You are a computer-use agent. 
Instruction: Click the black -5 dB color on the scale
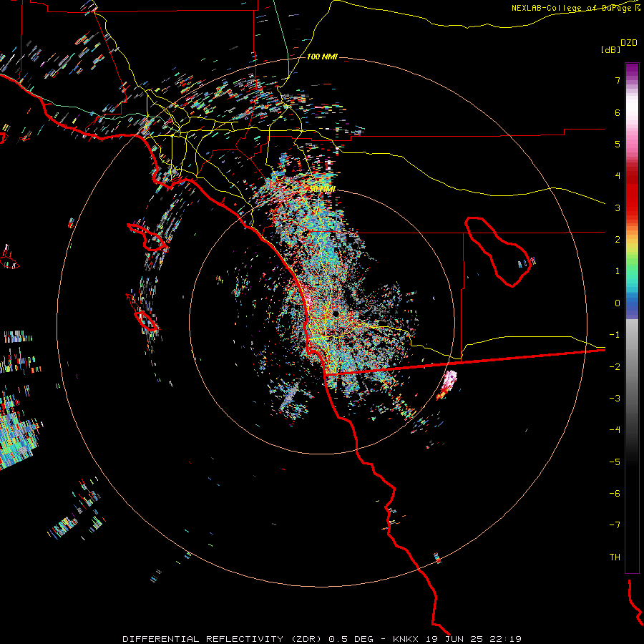pos(632,462)
